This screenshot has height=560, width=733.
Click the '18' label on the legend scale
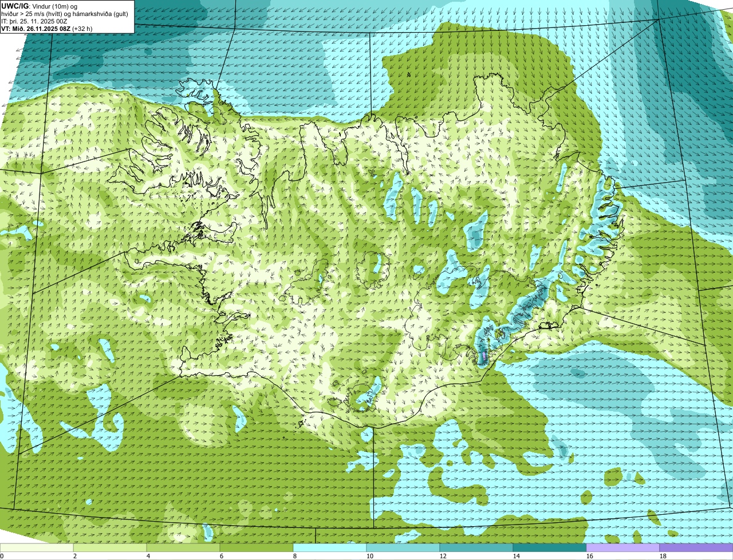click(x=663, y=556)
